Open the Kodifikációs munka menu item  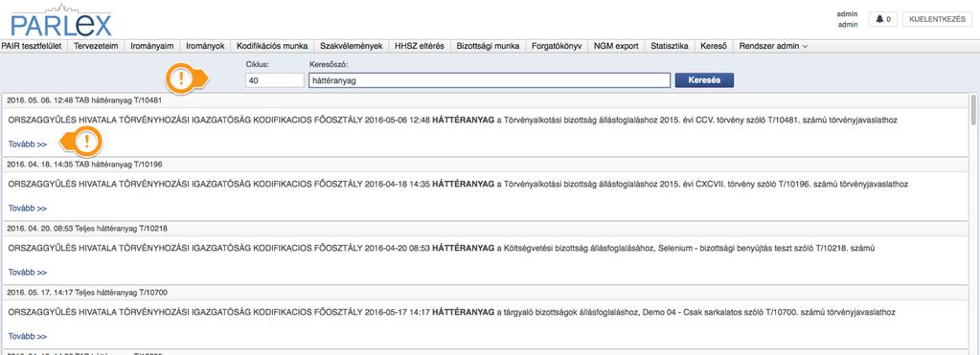[272, 46]
